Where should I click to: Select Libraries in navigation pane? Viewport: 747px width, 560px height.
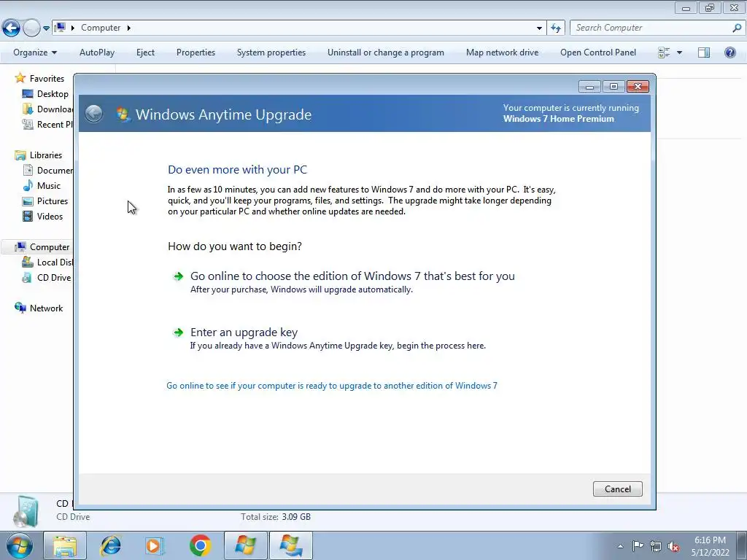coord(46,155)
